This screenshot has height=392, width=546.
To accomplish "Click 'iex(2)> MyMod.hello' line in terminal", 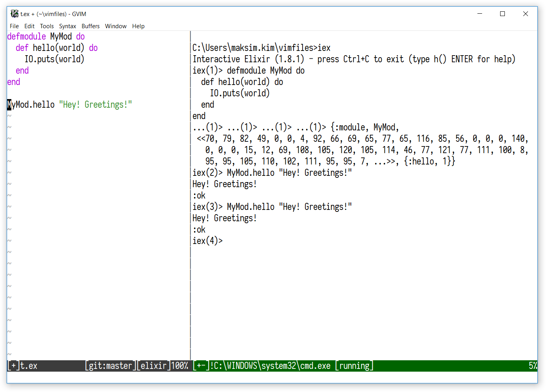I will click(x=272, y=173).
